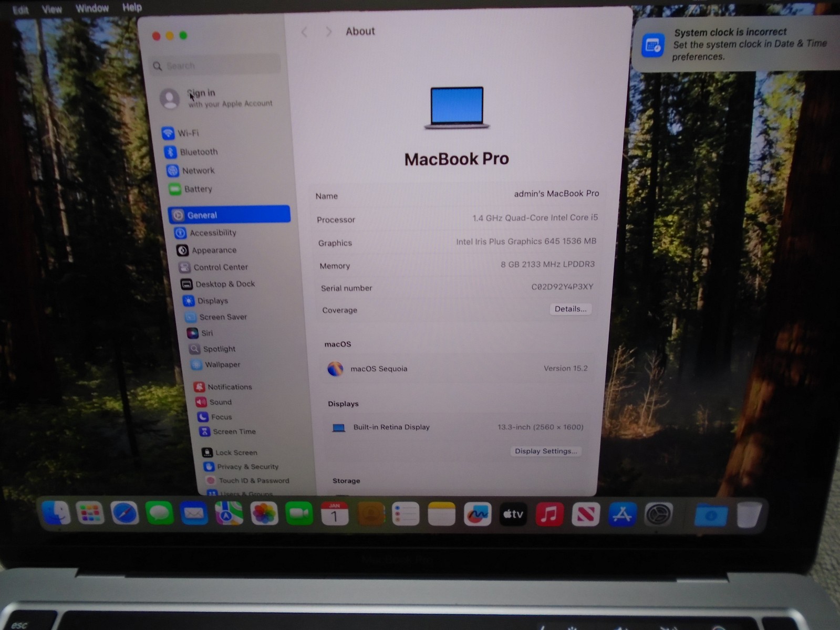
Task: Select the Accessibility pane icon
Action: (180, 233)
